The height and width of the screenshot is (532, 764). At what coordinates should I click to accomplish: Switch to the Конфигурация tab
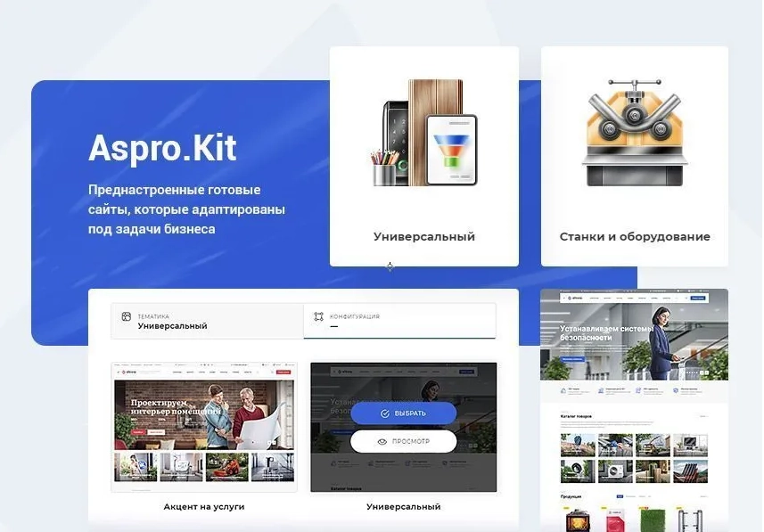[399, 321]
